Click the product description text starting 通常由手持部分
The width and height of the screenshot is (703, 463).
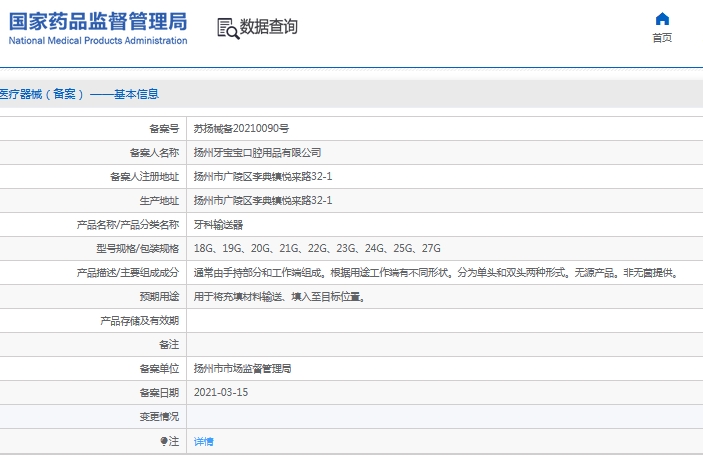[437, 273]
